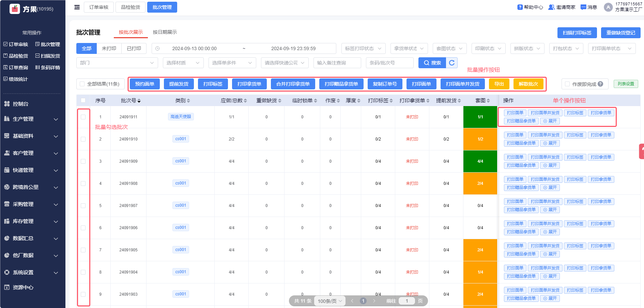Expand the 部门 dropdown
Image resolution: width=644 pixels, height=308 pixels.
[117, 63]
